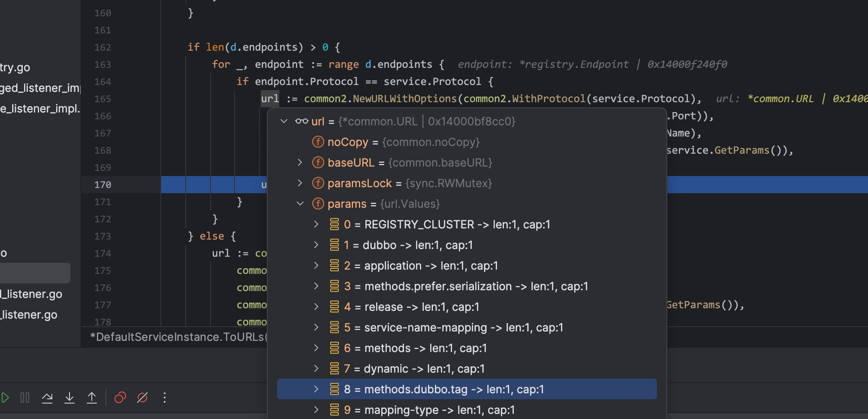Click the entry icon for methods.dubbo.tag

pyautogui.click(x=335, y=389)
